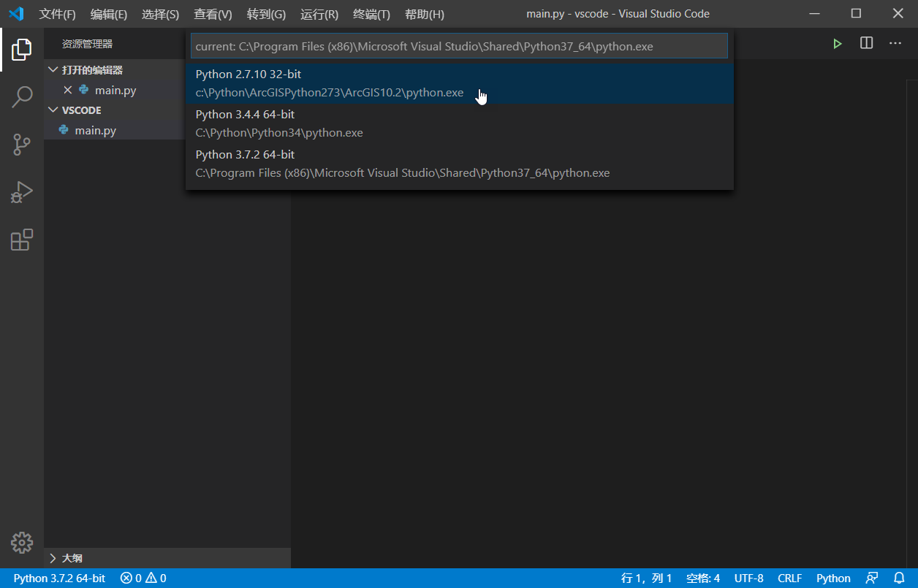Open the 编辑(E) menu
Screen dimensions: 918x588
[x=109, y=15]
